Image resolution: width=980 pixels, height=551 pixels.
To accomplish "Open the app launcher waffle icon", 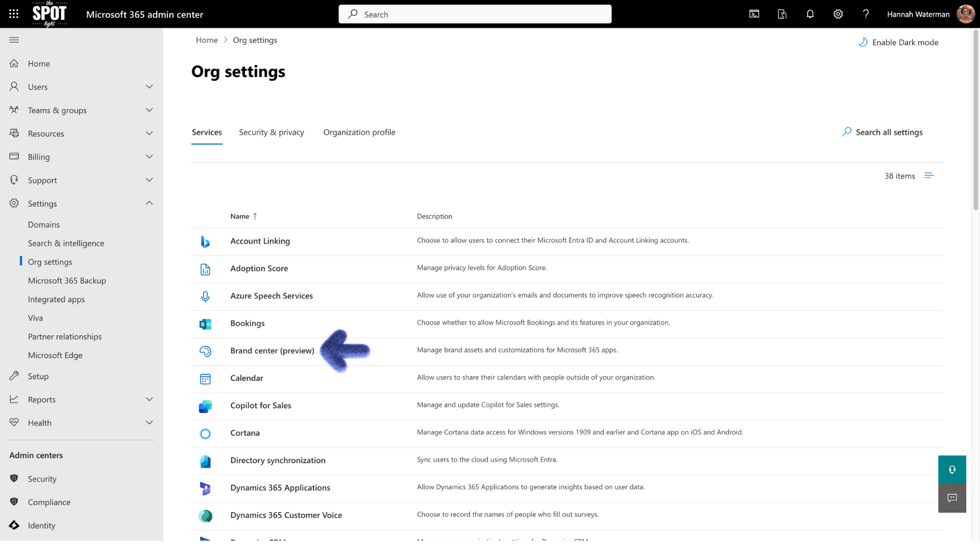I will [x=14, y=14].
